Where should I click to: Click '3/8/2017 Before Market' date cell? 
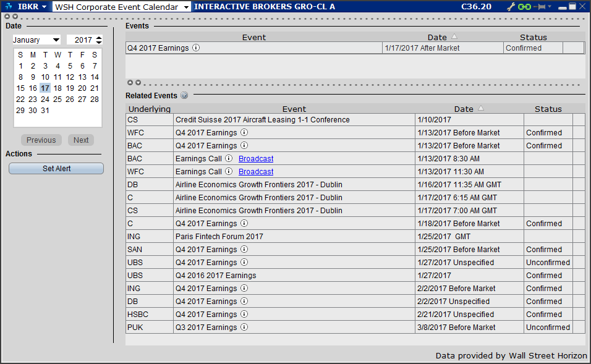click(469, 327)
